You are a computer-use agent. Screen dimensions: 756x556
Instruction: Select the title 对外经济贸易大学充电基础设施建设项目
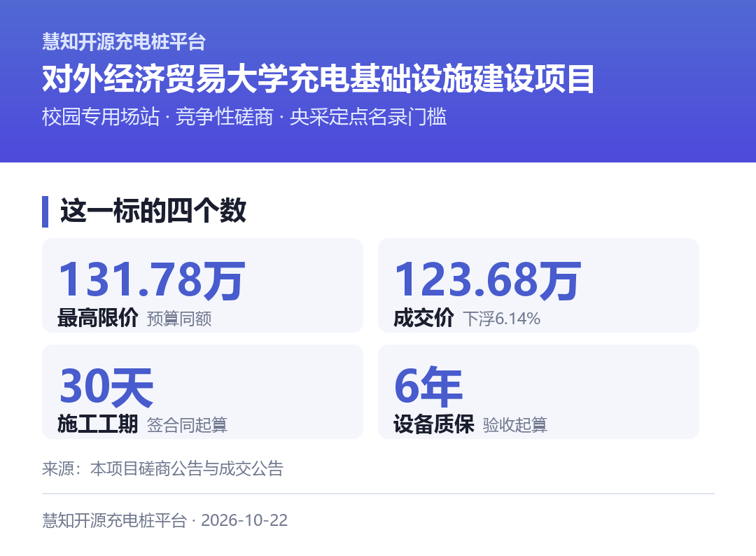[318, 78]
